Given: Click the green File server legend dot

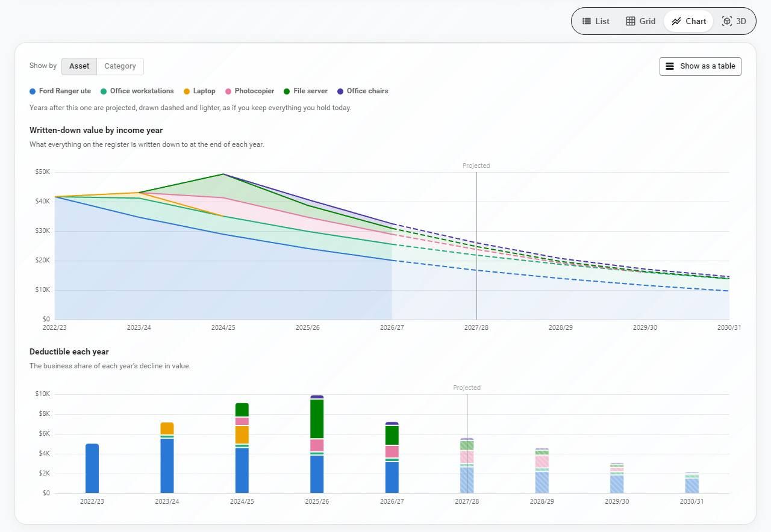Looking at the screenshot, I should [287, 91].
